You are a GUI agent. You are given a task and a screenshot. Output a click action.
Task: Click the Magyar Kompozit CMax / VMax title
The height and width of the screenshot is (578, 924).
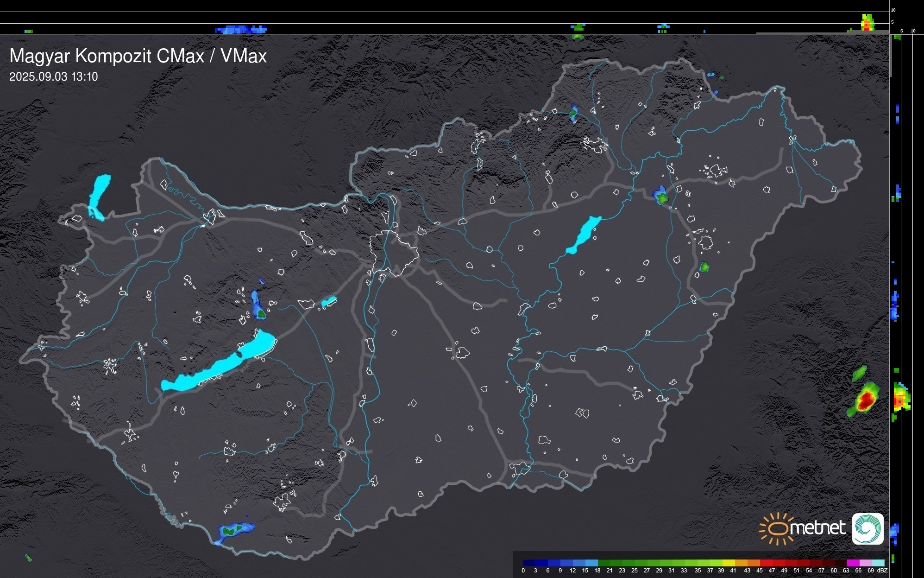138,56
